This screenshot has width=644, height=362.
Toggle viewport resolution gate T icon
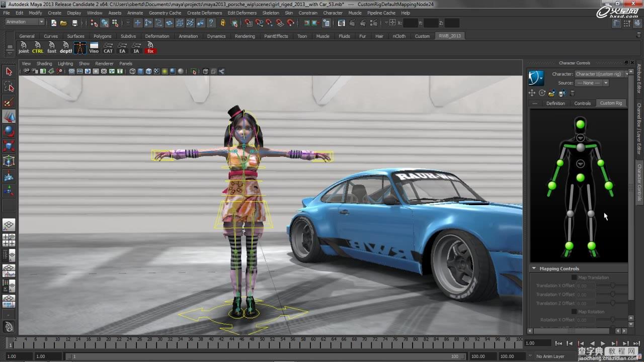click(x=120, y=71)
